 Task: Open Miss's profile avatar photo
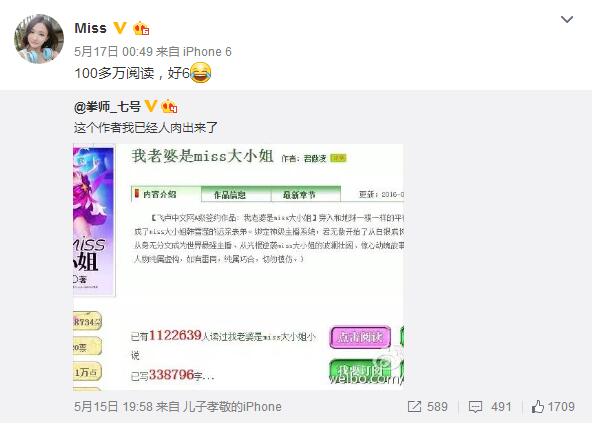pos(39,38)
